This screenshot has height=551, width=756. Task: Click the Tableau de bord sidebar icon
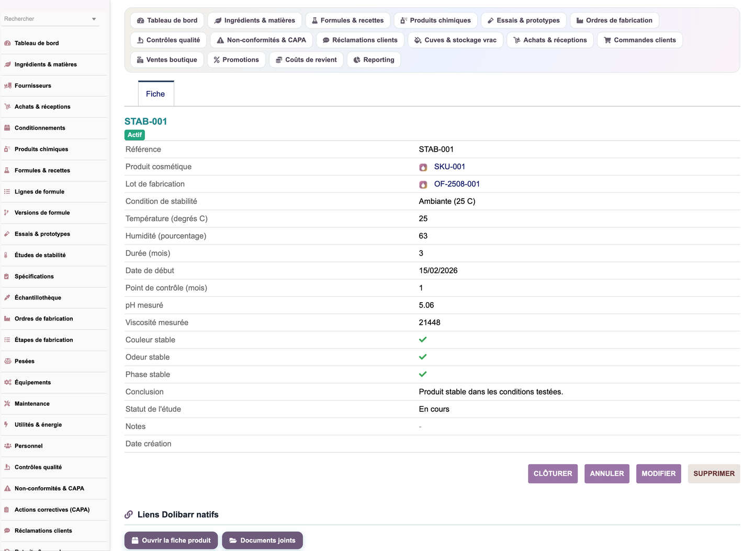click(x=7, y=43)
